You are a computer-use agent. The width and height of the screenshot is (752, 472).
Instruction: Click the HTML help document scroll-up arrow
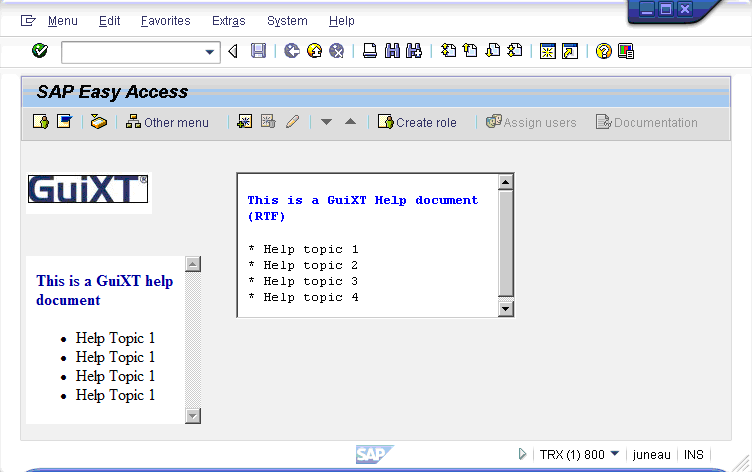coord(193,264)
